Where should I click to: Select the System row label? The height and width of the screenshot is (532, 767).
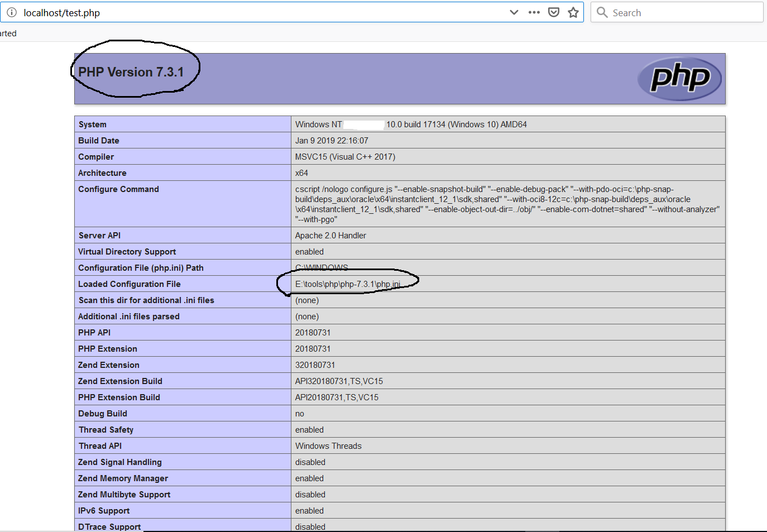click(x=93, y=124)
